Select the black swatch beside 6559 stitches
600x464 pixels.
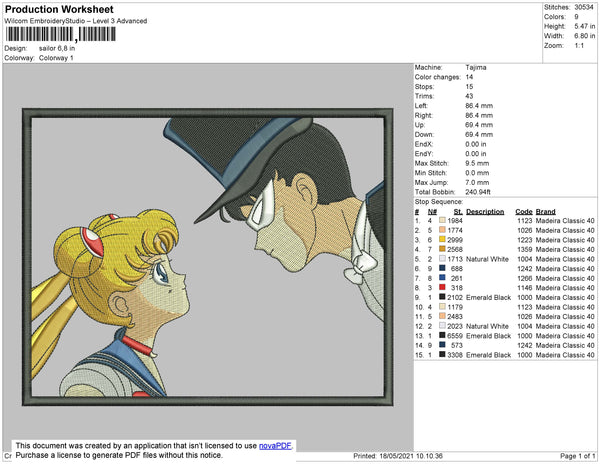442,335
